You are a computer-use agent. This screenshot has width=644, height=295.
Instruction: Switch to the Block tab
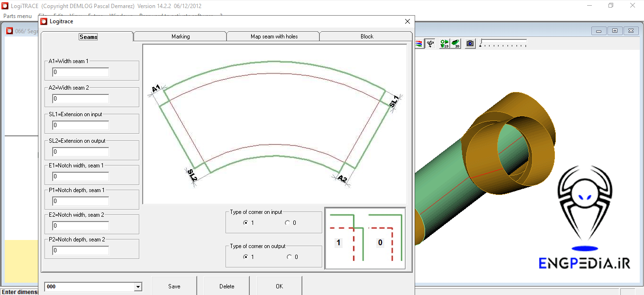coord(367,37)
